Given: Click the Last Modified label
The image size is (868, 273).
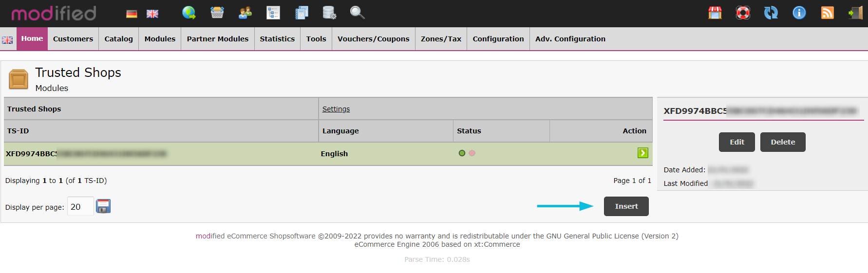Looking at the screenshot, I should pyautogui.click(x=686, y=183).
